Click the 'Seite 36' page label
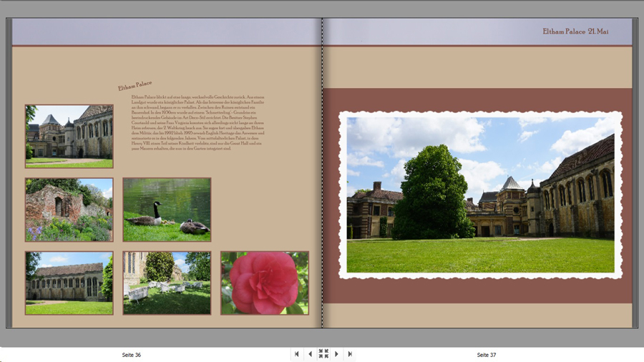This screenshot has width=644, height=362. tap(132, 355)
